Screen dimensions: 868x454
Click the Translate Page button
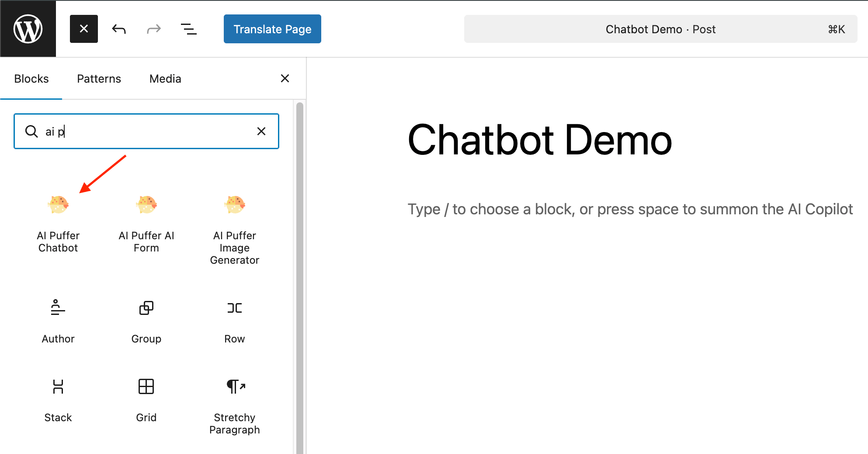[x=272, y=29]
